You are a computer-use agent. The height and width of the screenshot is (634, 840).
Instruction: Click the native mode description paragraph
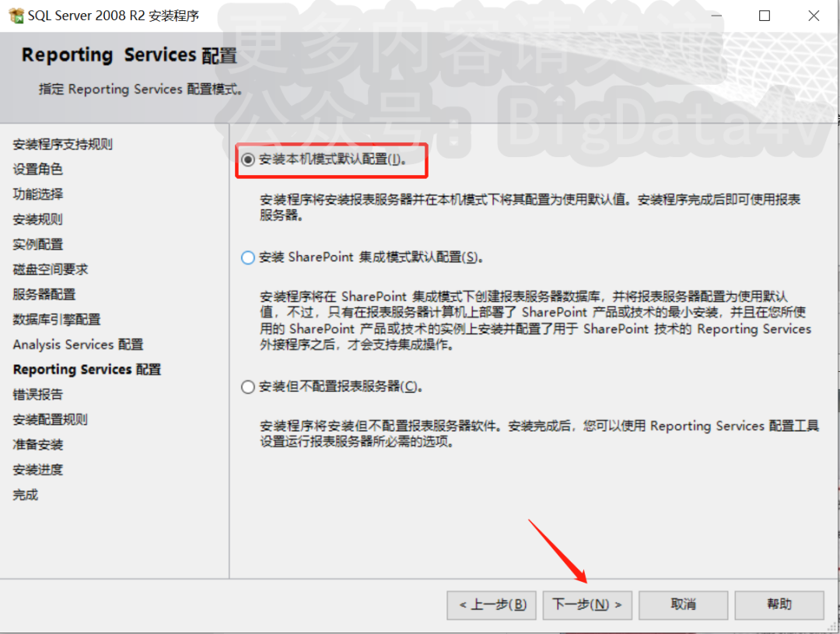tap(530, 208)
